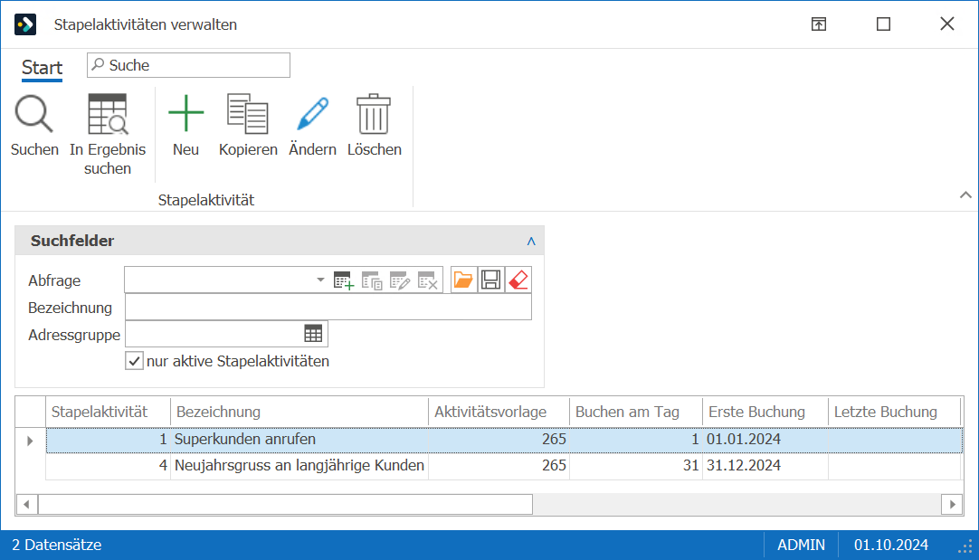The height and width of the screenshot is (560, 979).
Task: Click the scroll left arrow of table
Action: [x=27, y=505]
